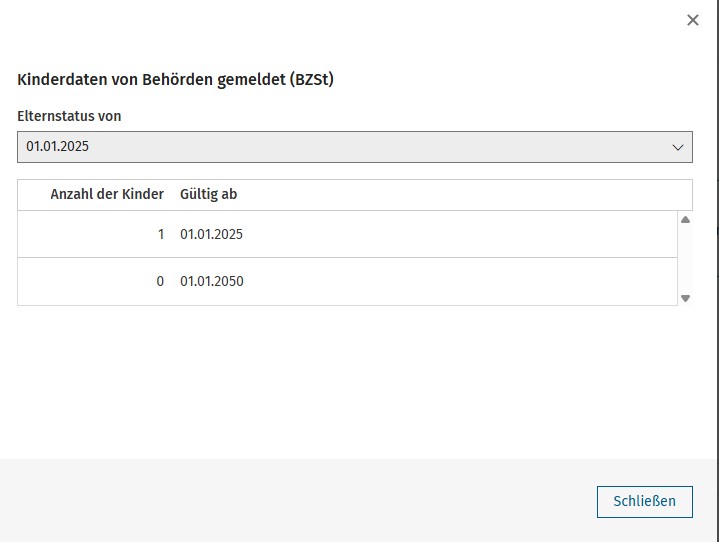Viewport: 719px width, 542px height.
Task: Click the Elternstatus von label
Action: pyautogui.click(x=69, y=116)
